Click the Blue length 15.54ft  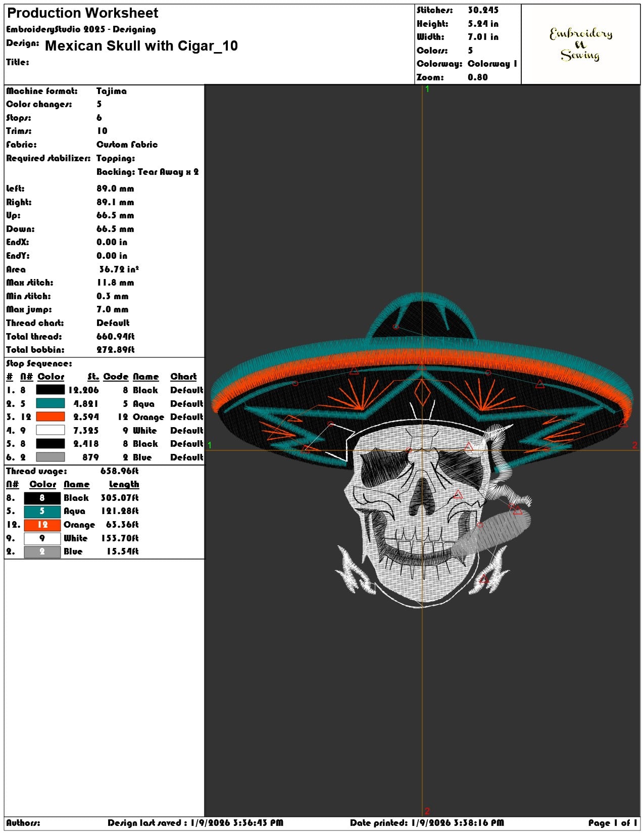pos(122,551)
